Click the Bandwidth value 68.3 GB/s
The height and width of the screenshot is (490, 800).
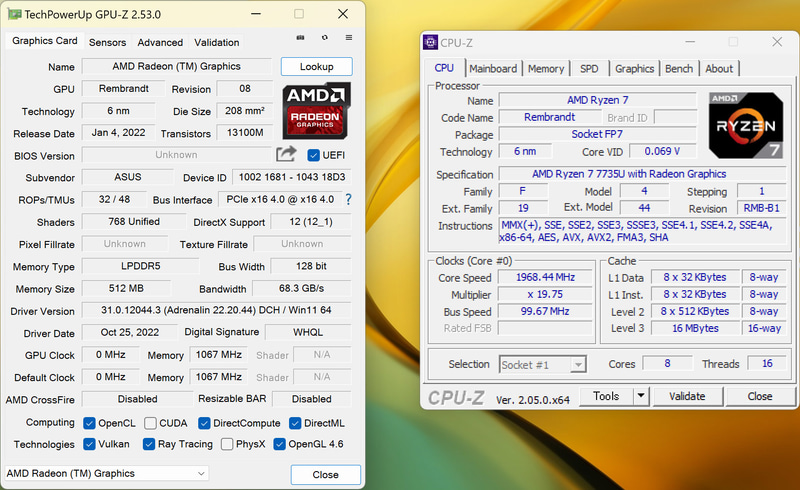tap(302, 288)
